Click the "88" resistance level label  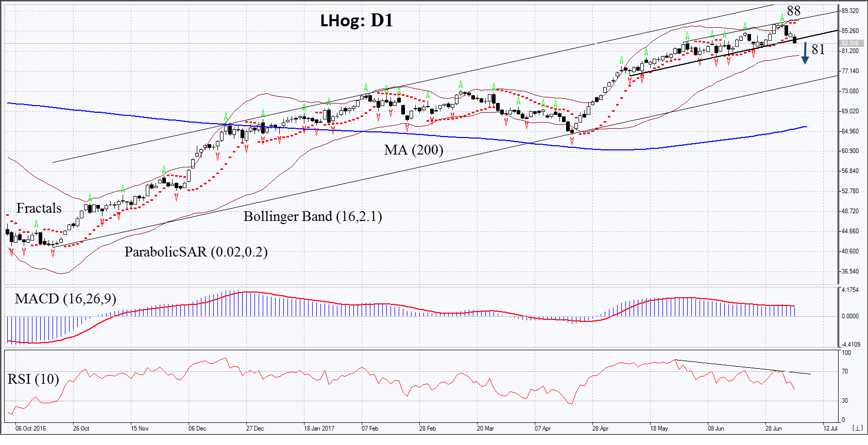(793, 11)
